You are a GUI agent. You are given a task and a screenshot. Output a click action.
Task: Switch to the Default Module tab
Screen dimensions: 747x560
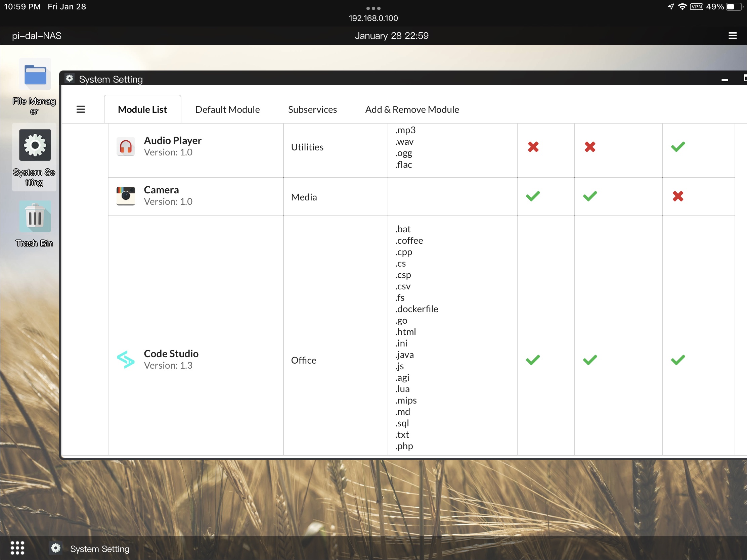click(227, 109)
